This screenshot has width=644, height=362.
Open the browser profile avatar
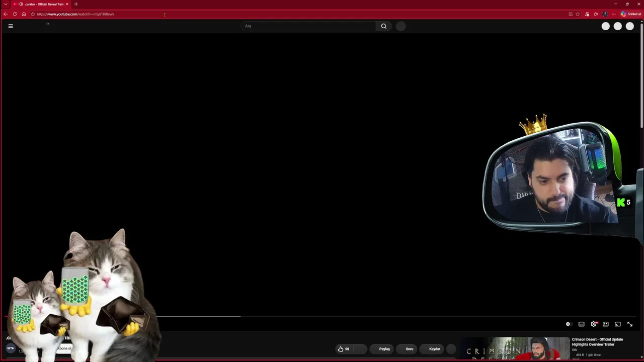(605, 14)
